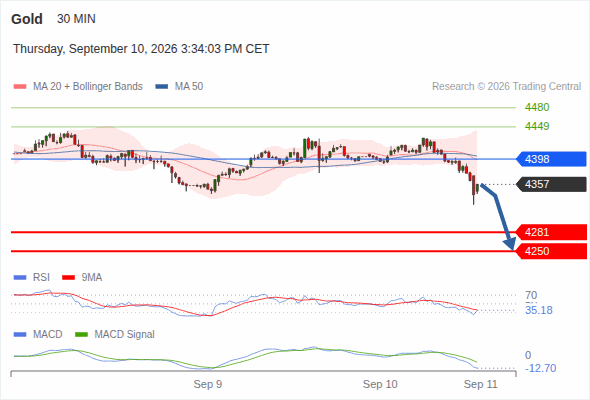This screenshot has width=590, height=400.
Task: Click the MA 50 blue legend swatch
Action: 162,87
